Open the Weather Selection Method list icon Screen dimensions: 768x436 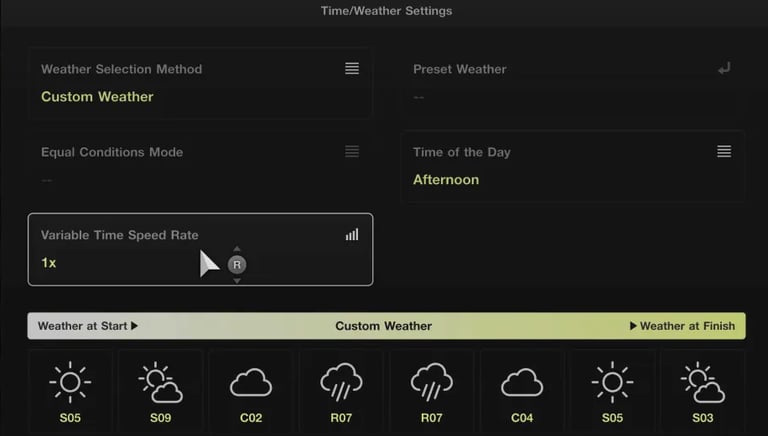[352, 69]
